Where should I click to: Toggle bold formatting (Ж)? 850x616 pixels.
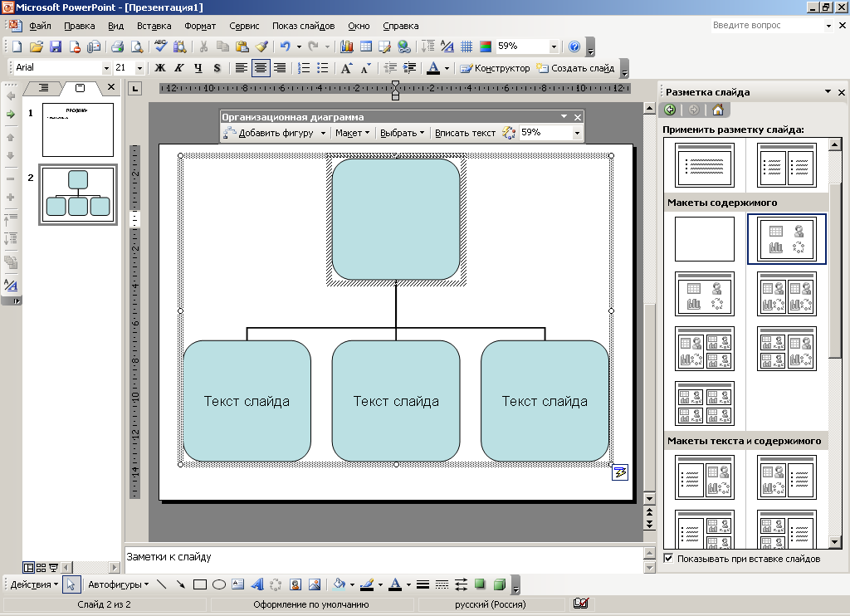(x=160, y=68)
